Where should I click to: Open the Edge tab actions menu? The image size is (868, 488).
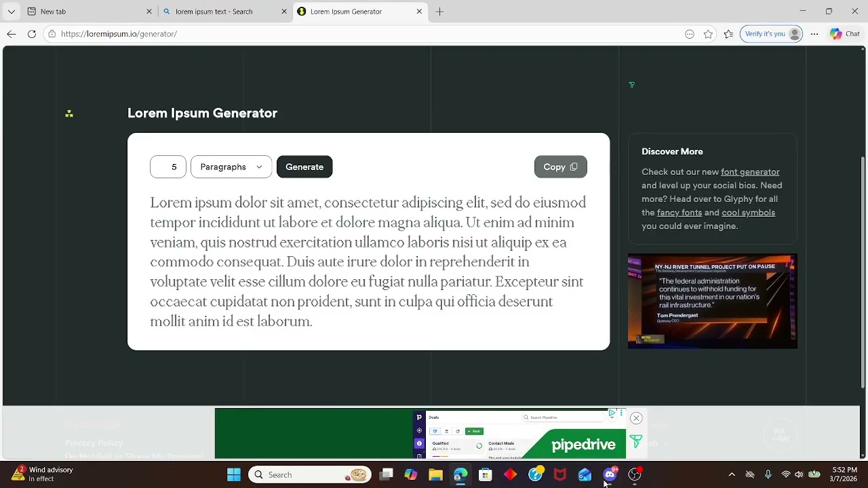[12, 12]
